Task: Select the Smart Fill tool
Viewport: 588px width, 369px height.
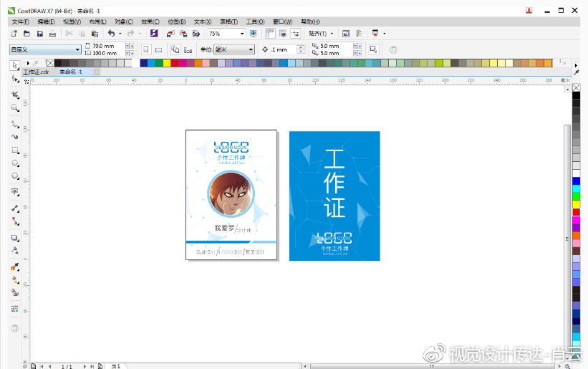Action: [x=14, y=292]
